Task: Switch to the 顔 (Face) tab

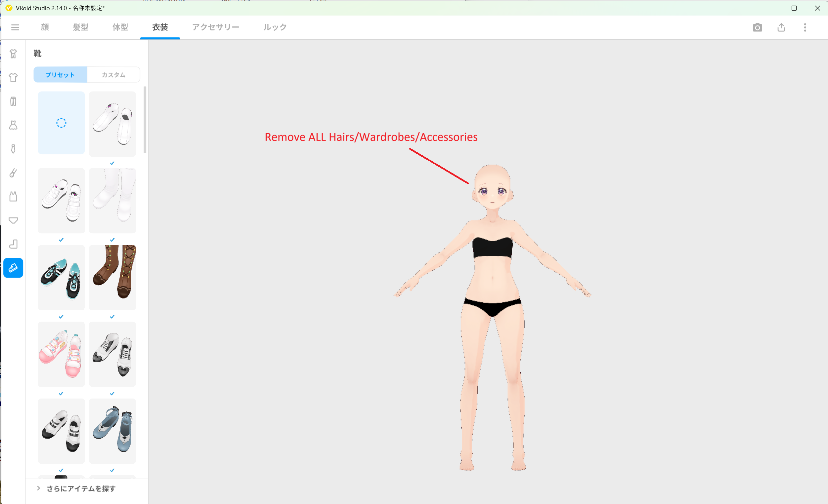Action: (45, 27)
